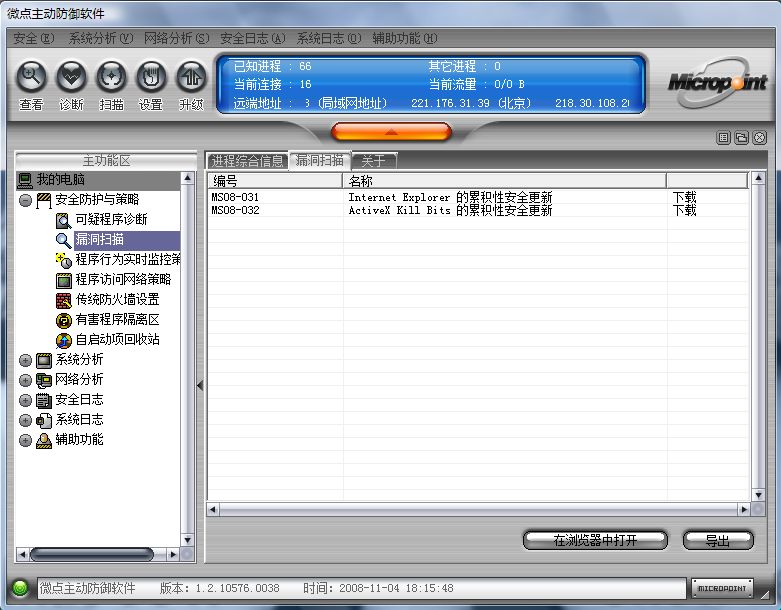Select the MS08-031 row

point(478,197)
